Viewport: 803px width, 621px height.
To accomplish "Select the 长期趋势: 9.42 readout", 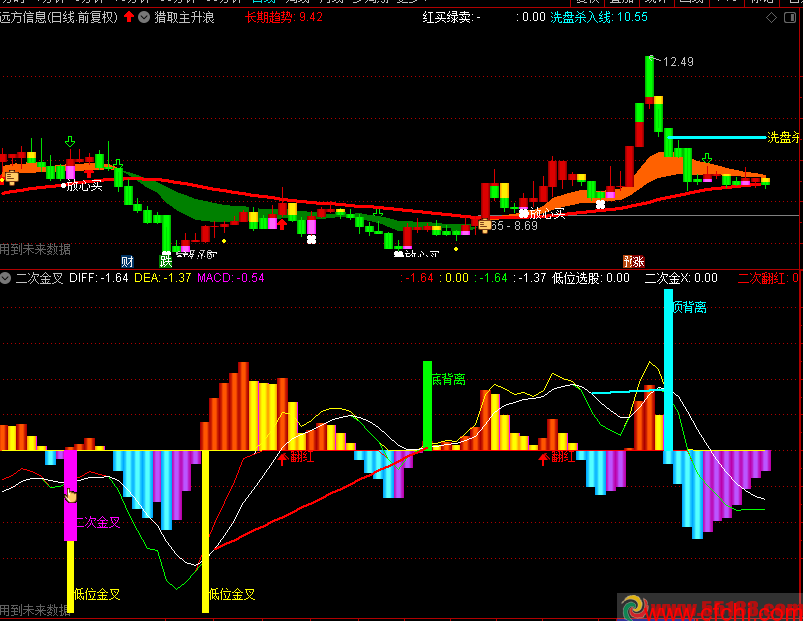I will [x=284, y=17].
